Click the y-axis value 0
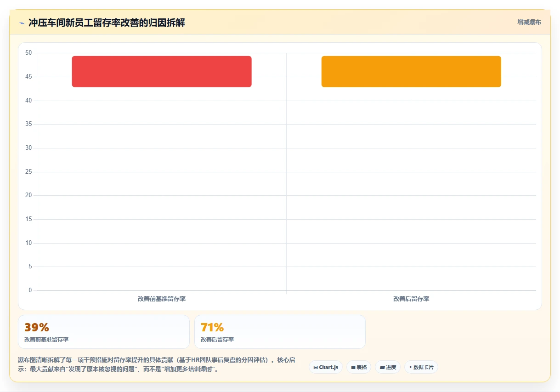 tap(30, 290)
